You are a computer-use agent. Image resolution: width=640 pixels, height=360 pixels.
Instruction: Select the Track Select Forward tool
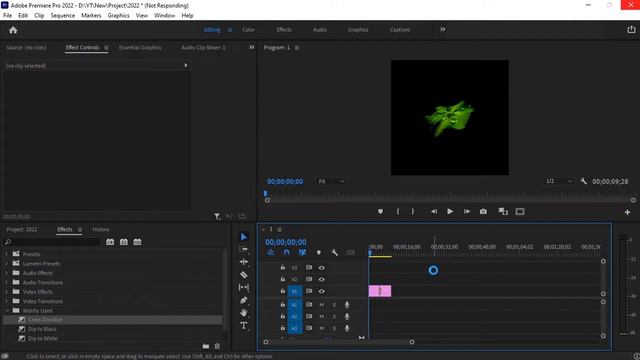(244, 249)
